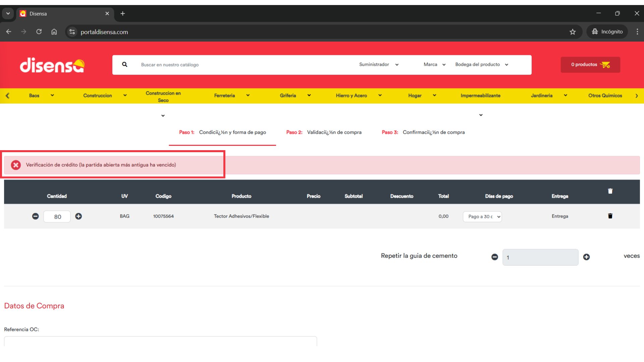Select the Pago a 30 días dropdown

pos(482,217)
